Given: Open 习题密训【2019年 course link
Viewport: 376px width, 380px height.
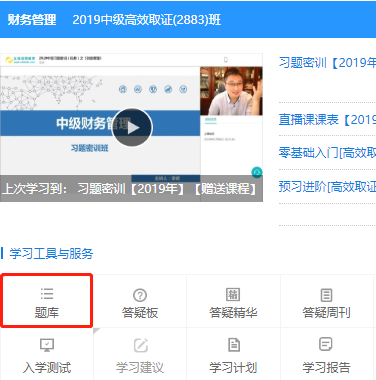Looking at the screenshot, I should click(x=327, y=63).
